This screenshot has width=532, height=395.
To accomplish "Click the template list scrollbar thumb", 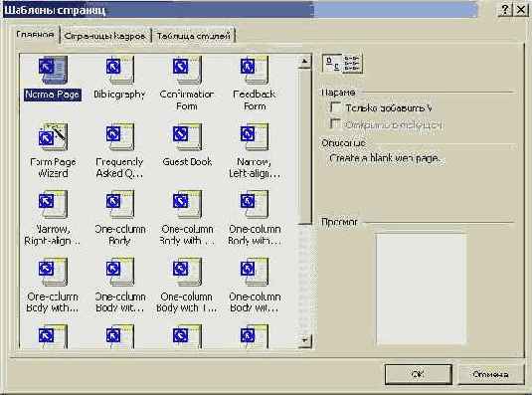I will 304,146.
